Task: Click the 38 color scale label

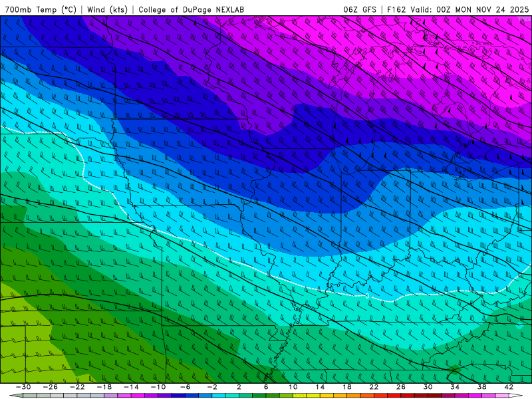Action: 481,387
